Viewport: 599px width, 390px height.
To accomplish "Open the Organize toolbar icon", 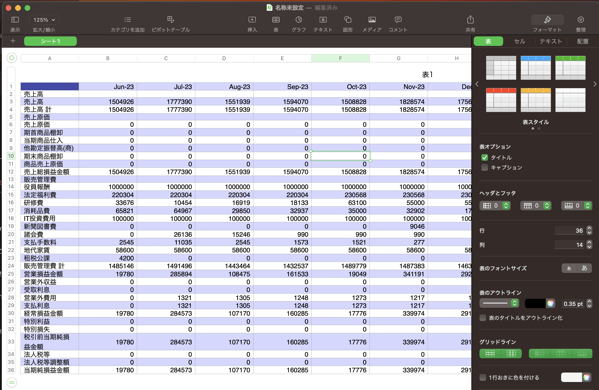I will [581, 19].
